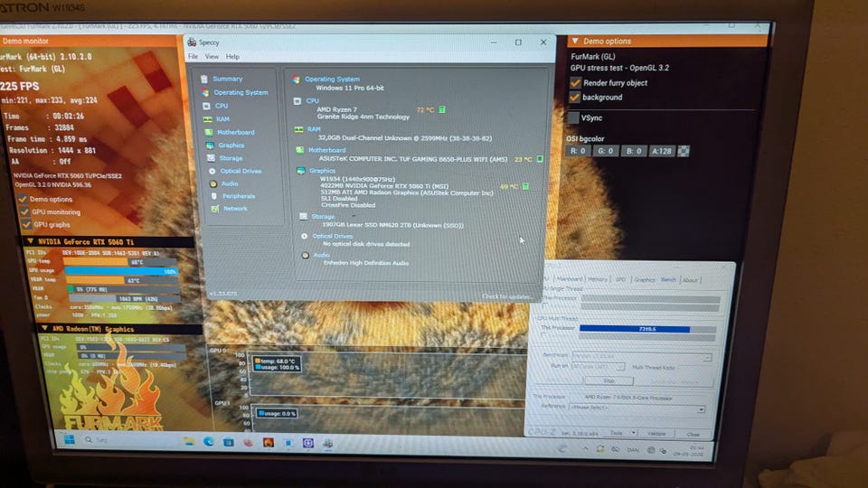Select Storage in the Speccy sidebar
The height and width of the screenshot is (488, 868).
point(231,158)
